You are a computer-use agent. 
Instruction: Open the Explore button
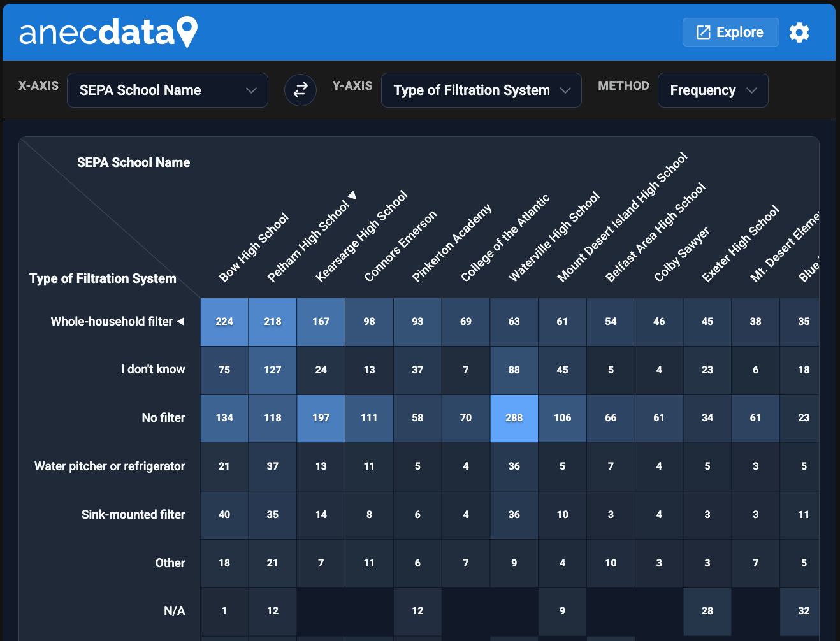pos(730,32)
